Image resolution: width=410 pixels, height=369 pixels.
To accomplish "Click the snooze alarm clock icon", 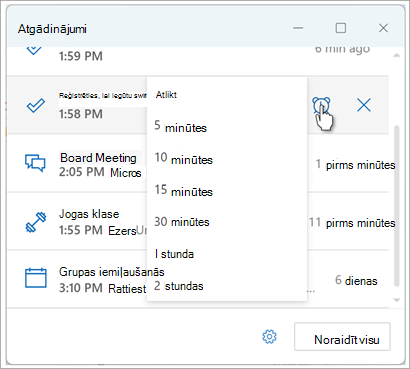I will click(321, 106).
